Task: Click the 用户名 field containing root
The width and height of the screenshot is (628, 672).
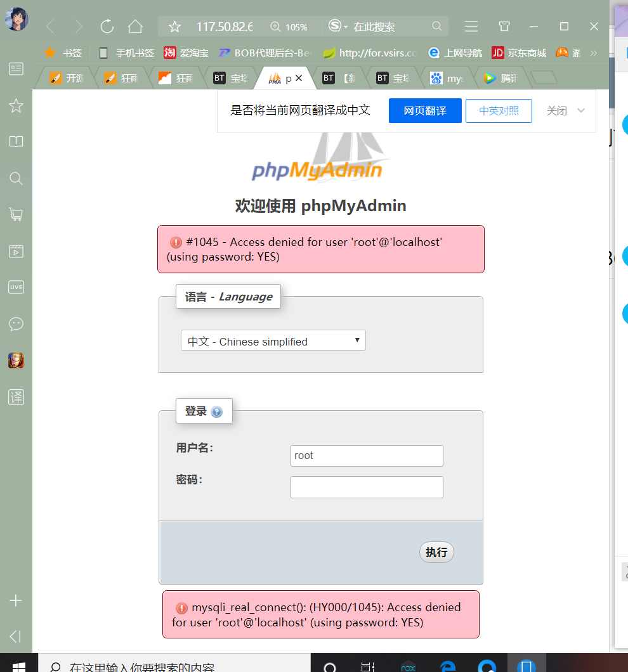Action: tap(367, 456)
